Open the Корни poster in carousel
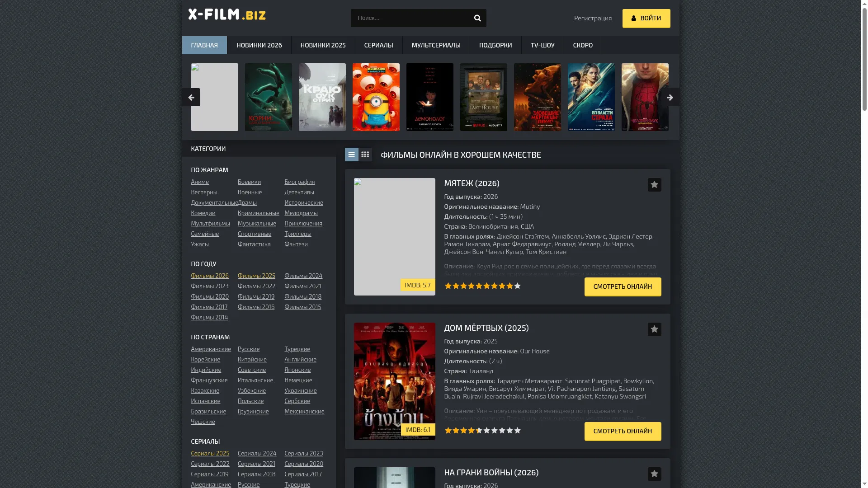 269,97
